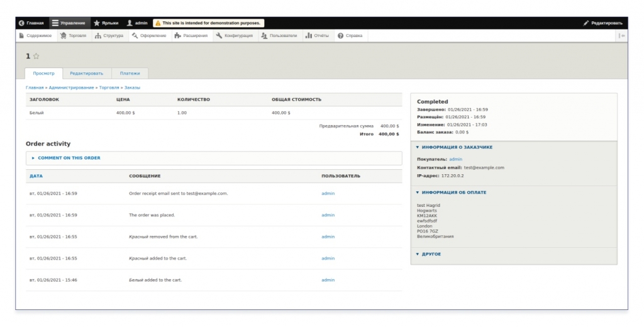This screenshot has height=327, width=644.
Task: Open Оформление appearance menu
Action: [148, 36]
